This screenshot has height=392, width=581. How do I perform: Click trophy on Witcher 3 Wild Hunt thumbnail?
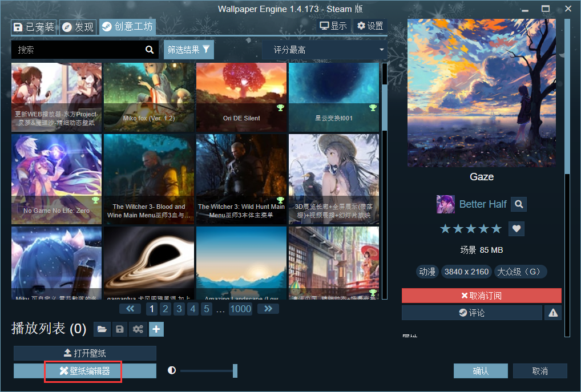pos(280,200)
